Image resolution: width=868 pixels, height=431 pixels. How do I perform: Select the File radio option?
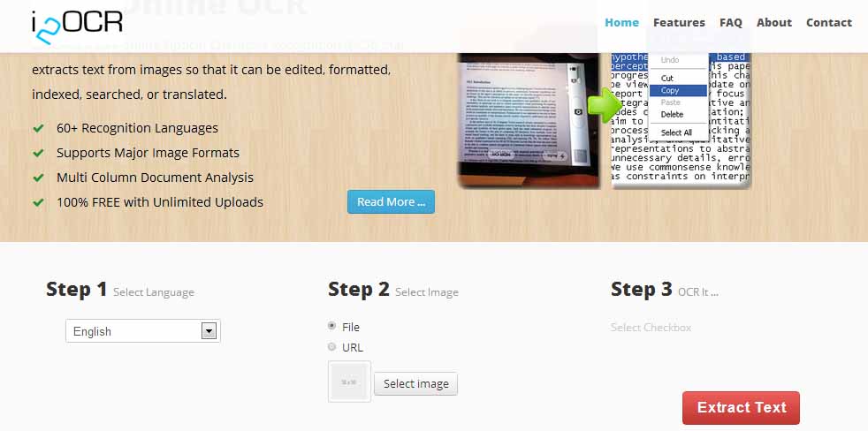coord(332,327)
